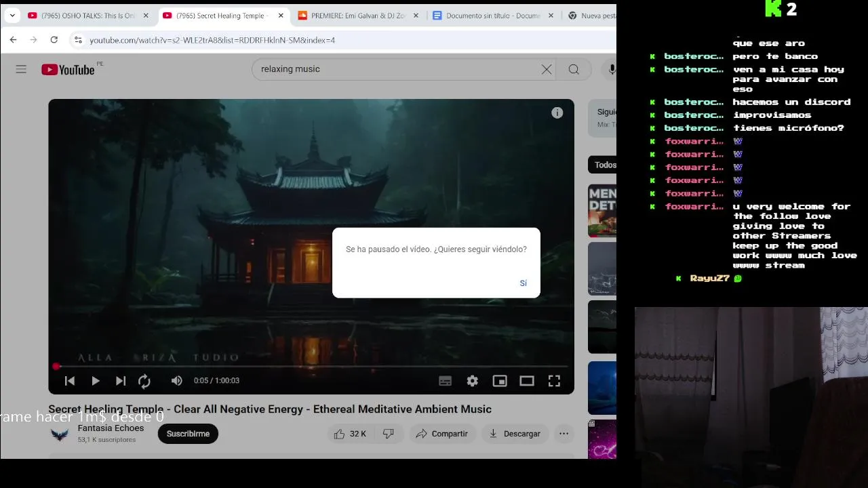Select the Secret Healing Temple tab
Viewport: 868px width, 488px height.
222,16
